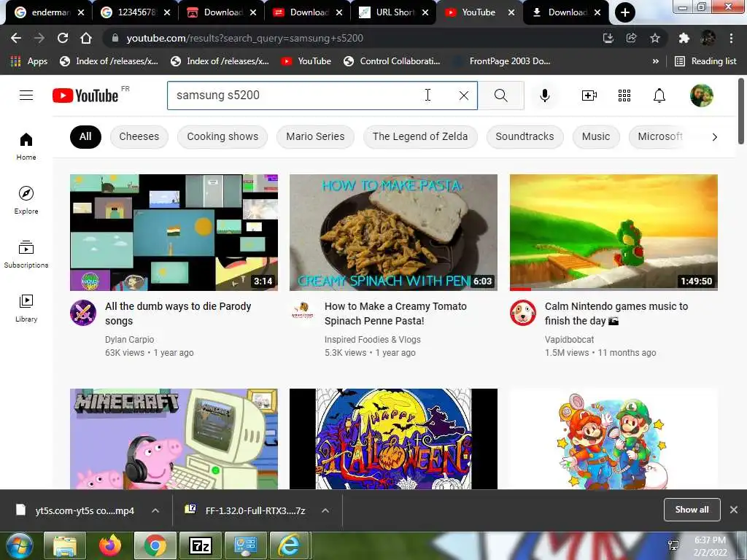Open the FrontPage 2003 Do... bookmark

click(x=502, y=61)
